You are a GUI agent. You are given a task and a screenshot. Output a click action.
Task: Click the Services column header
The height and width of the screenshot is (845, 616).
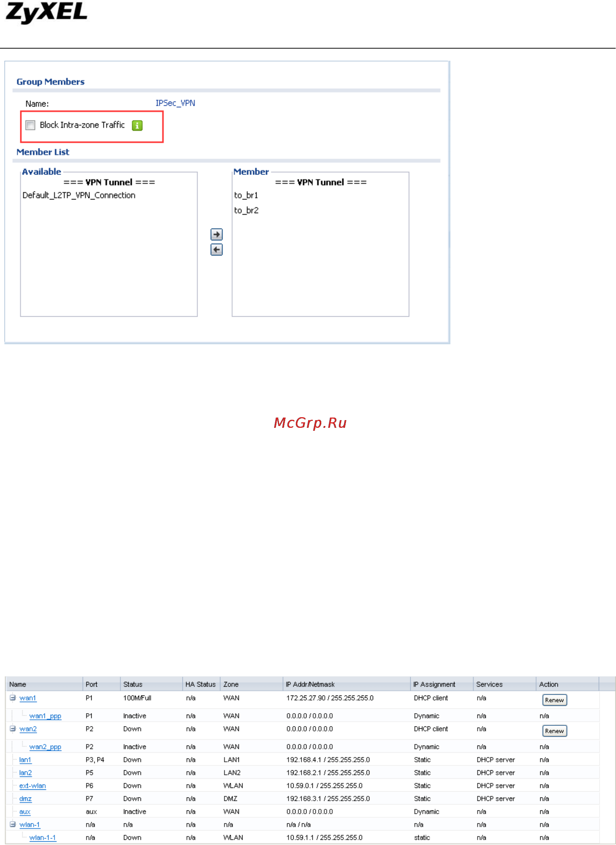505,684
